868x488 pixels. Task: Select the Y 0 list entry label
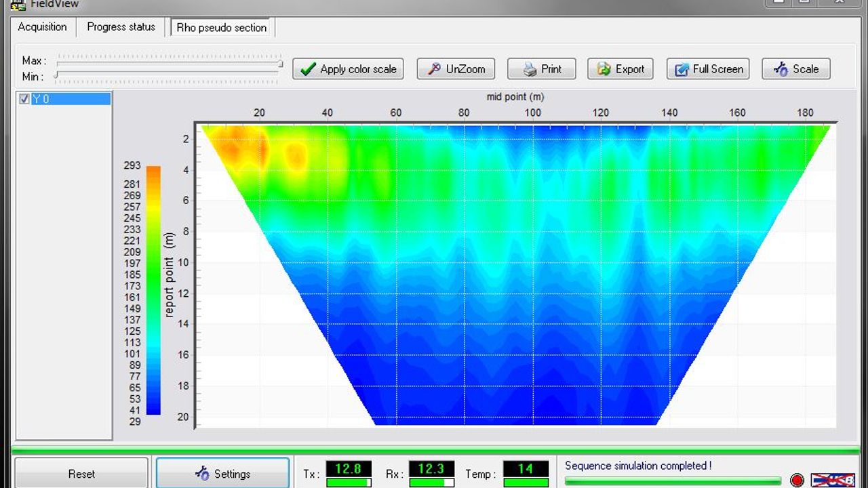point(42,99)
